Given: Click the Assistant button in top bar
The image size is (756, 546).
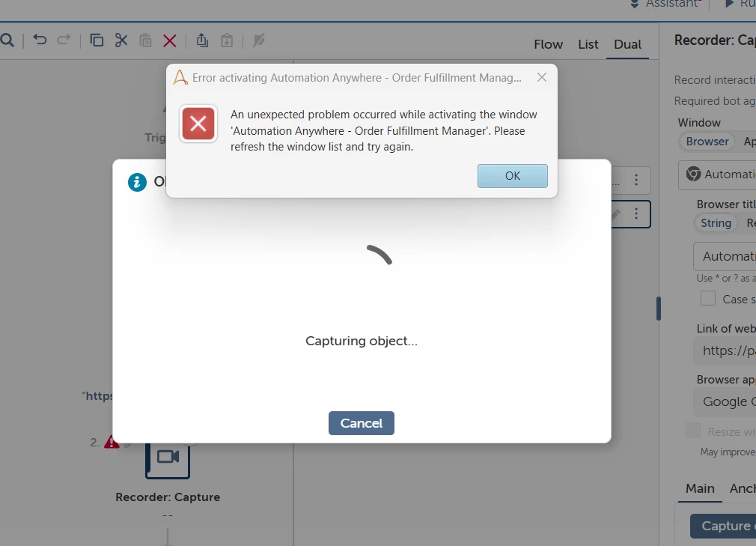Looking at the screenshot, I should point(665,4).
